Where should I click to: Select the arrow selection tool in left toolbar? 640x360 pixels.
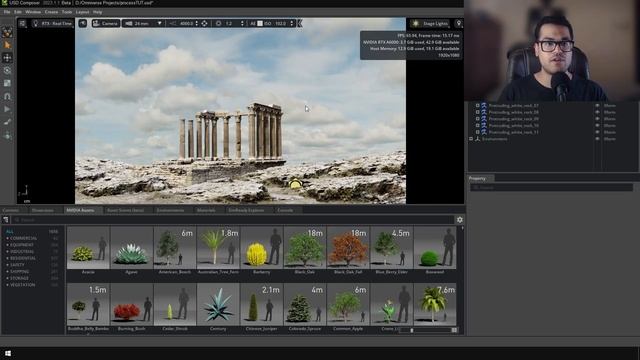point(7,45)
